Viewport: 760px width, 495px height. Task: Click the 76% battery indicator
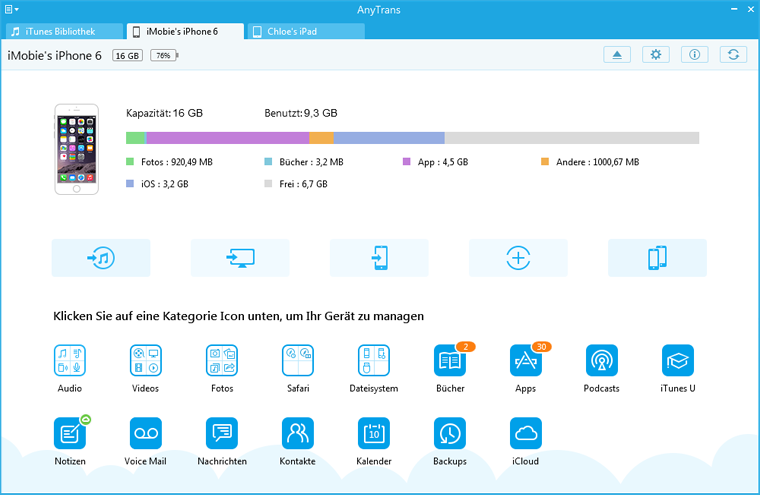click(164, 56)
